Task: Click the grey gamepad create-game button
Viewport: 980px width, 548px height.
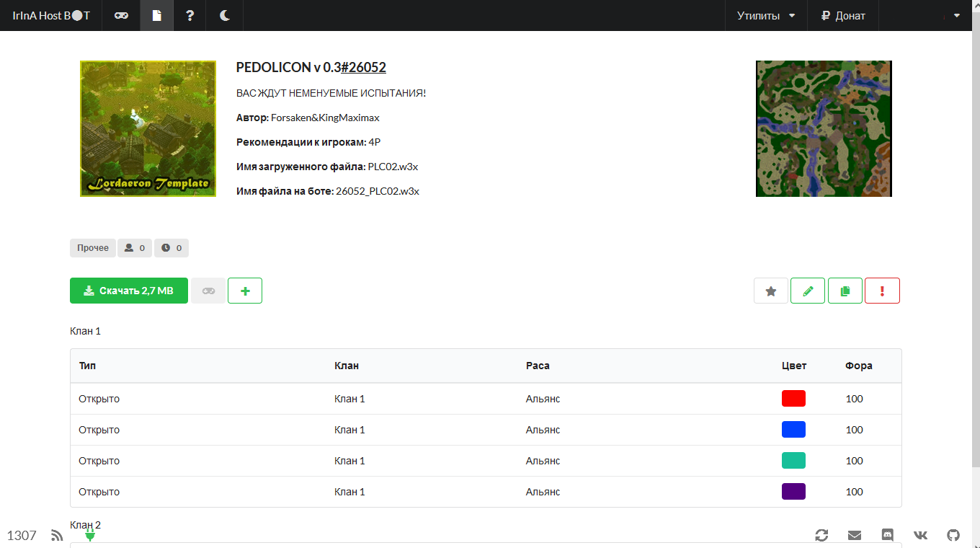Action: (x=208, y=291)
